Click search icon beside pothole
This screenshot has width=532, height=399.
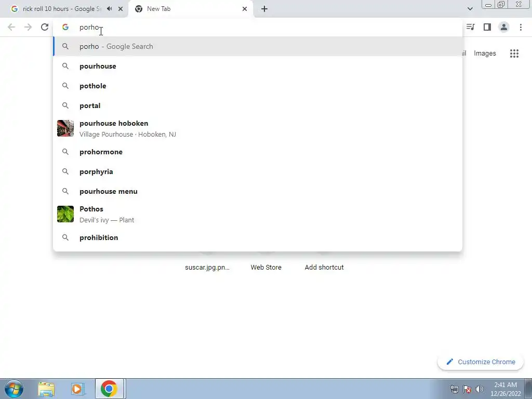click(65, 86)
